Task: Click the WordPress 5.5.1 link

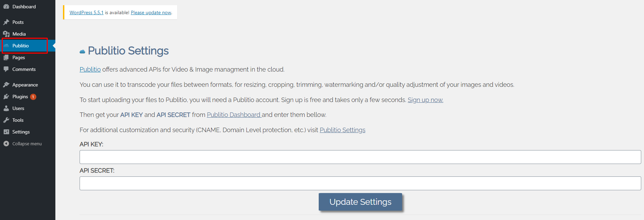Action: 87,12
